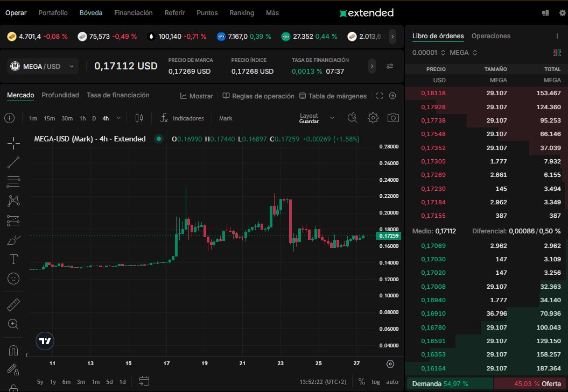Open the emoji icons tool

click(x=13, y=279)
